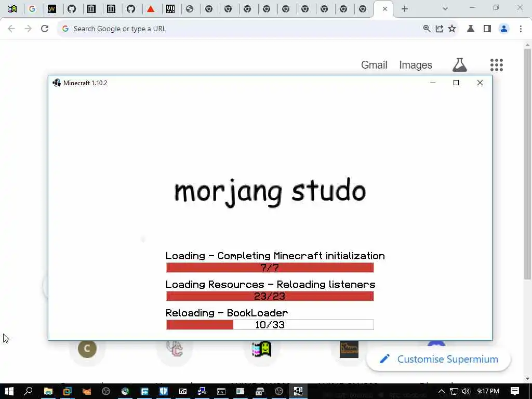Screen dimensions: 532x399
Task: Open the Images link
Action: coord(416,65)
